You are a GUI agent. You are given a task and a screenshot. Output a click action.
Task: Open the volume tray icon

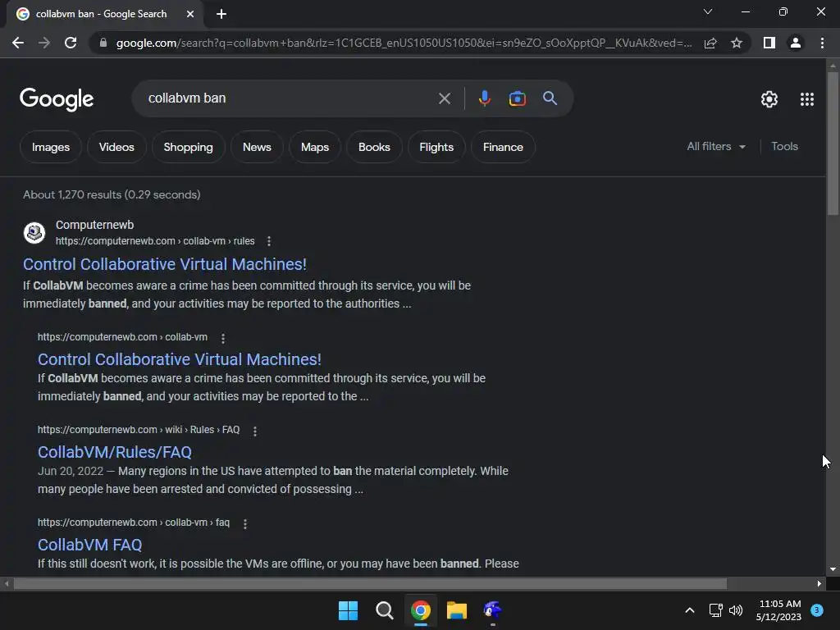pos(736,610)
